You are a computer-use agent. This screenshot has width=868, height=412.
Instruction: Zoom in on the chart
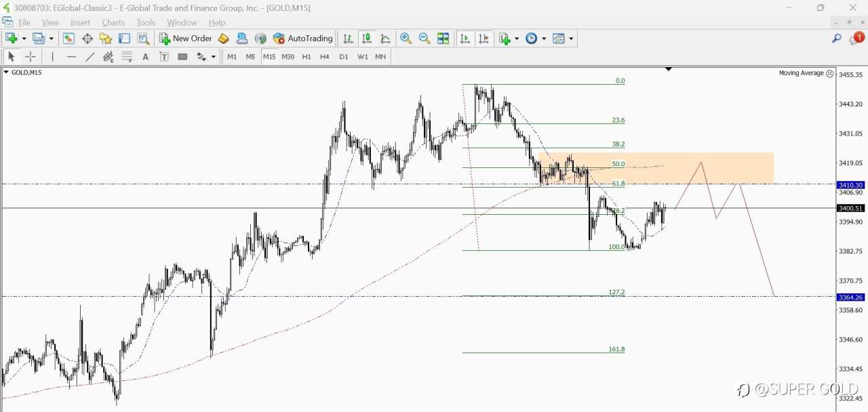tap(406, 39)
